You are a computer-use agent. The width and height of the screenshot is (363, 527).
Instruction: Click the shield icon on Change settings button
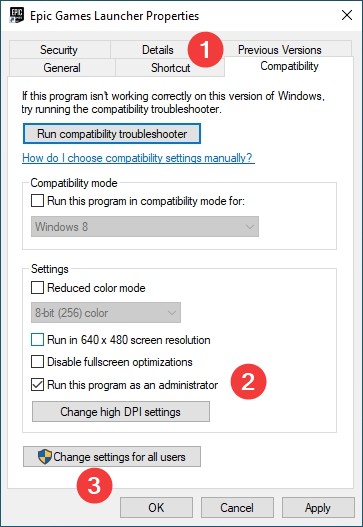tap(45, 456)
